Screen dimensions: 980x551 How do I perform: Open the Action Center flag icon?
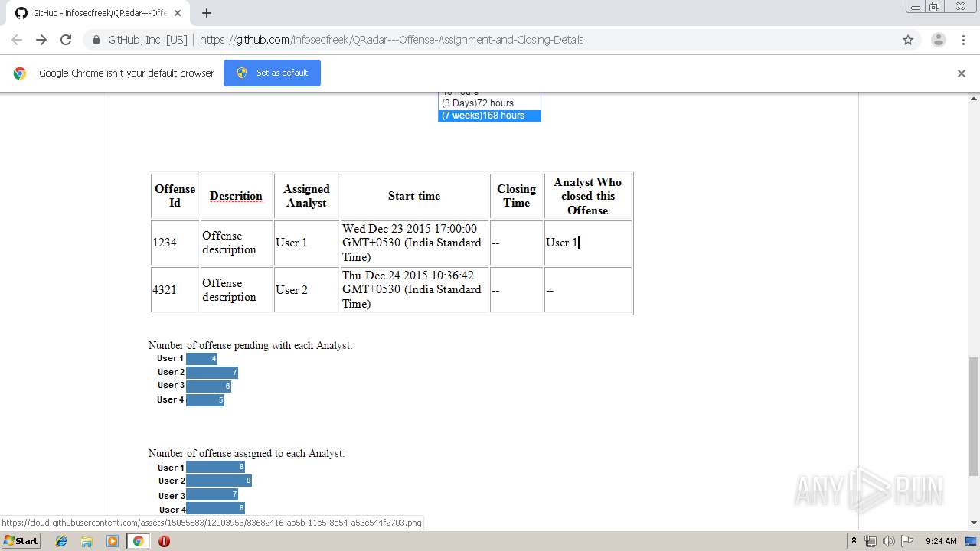[907, 541]
